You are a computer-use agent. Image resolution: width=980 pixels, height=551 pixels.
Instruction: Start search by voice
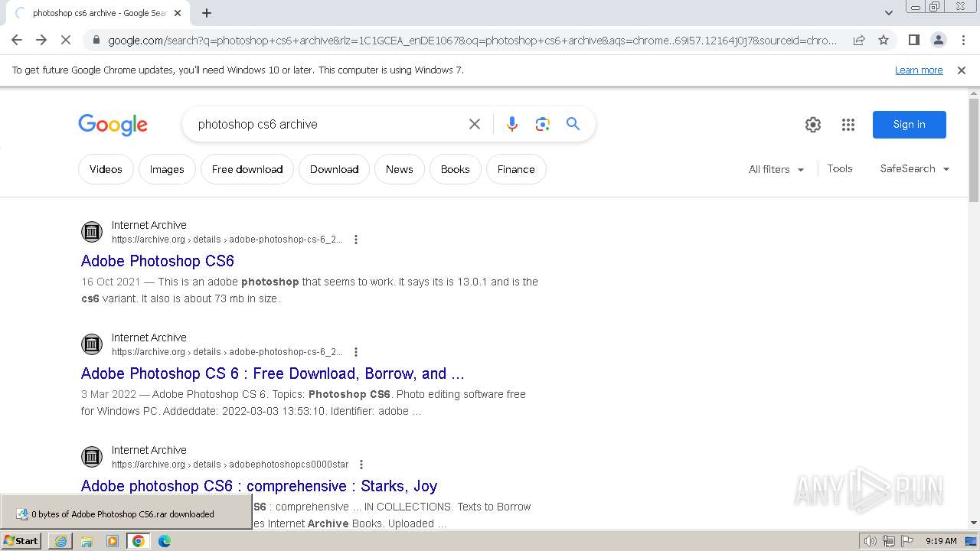(512, 124)
